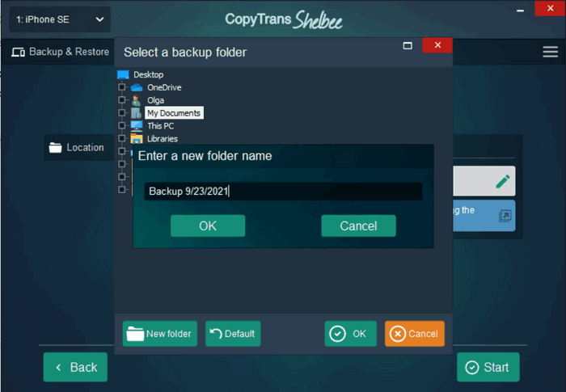Click the OneDrive cloud icon
The image size is (566, 392).
[136, 87]
